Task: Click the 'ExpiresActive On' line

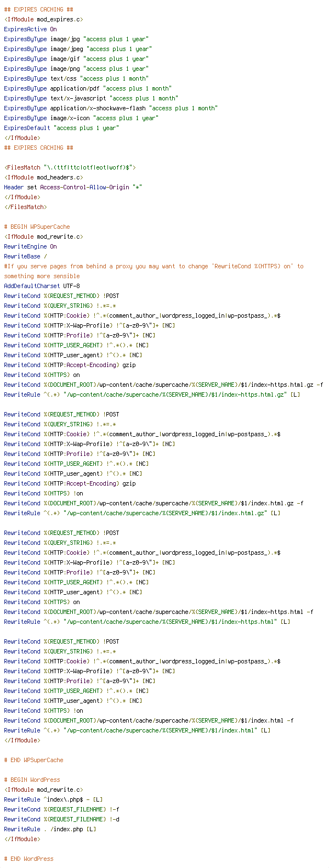Action: 30,29
